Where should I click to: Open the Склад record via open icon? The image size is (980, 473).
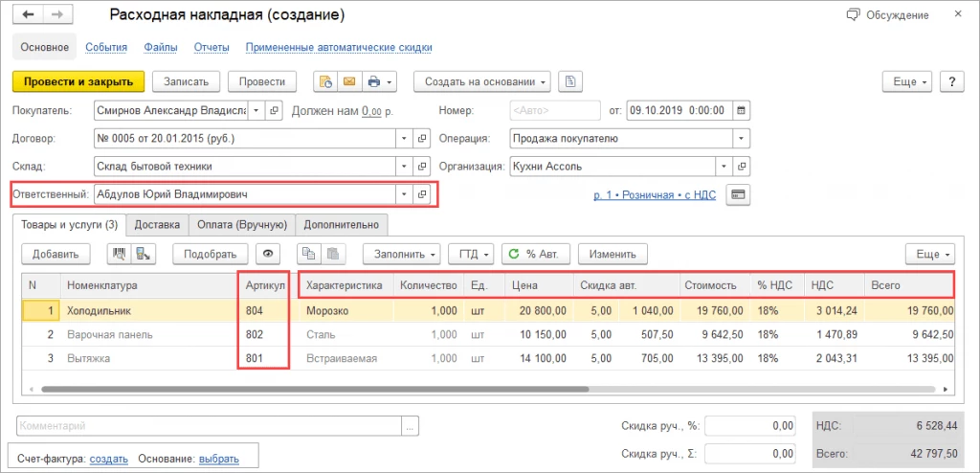422,167
